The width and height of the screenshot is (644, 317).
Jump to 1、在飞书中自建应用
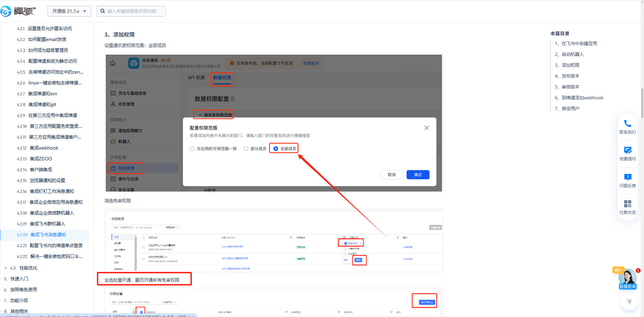[576, 43]
